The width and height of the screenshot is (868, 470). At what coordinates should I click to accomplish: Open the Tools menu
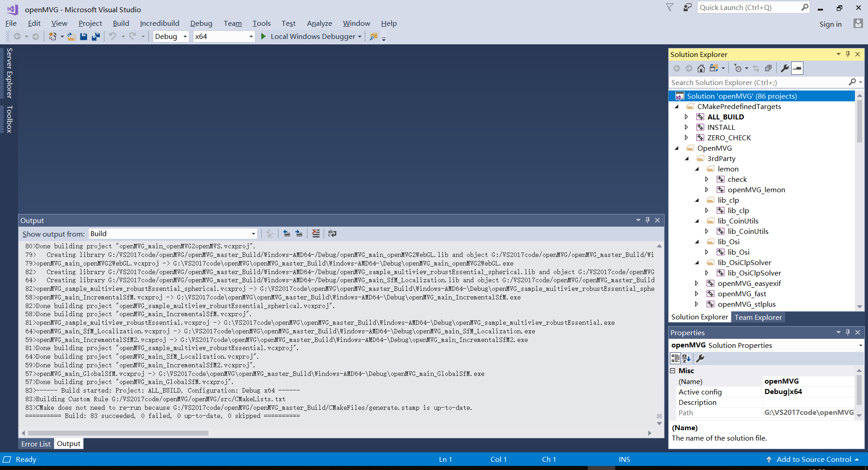(x=261, y=24)
